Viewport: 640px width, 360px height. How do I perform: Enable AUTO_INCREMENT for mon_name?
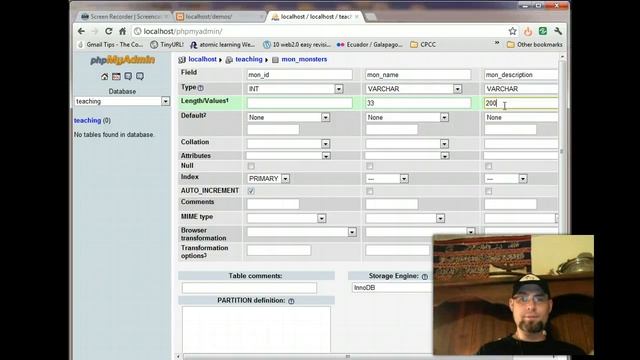(x=370, y=191)
